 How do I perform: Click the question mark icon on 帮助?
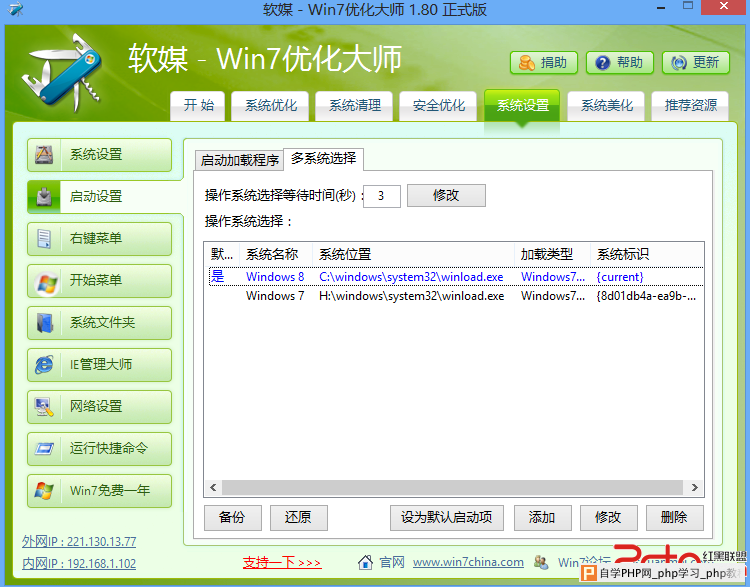[603, 63]
